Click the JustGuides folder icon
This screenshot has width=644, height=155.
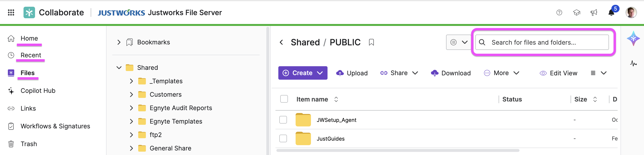click(x=303, y=138)
